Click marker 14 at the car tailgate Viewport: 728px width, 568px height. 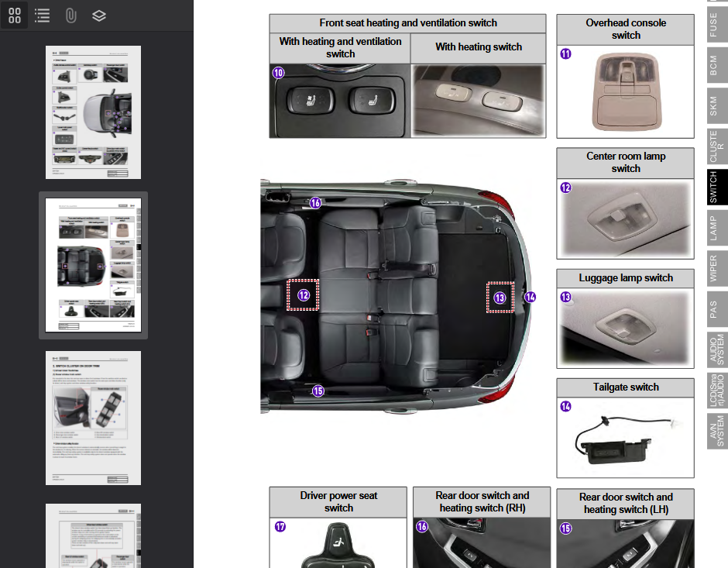tap(531, 297)
